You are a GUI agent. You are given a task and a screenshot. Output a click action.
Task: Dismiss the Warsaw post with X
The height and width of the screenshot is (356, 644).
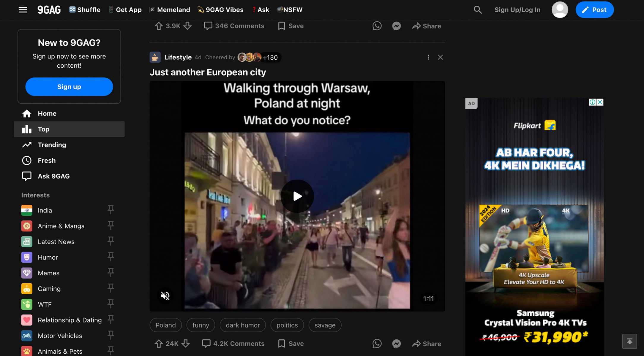click(x=440, y=57)
